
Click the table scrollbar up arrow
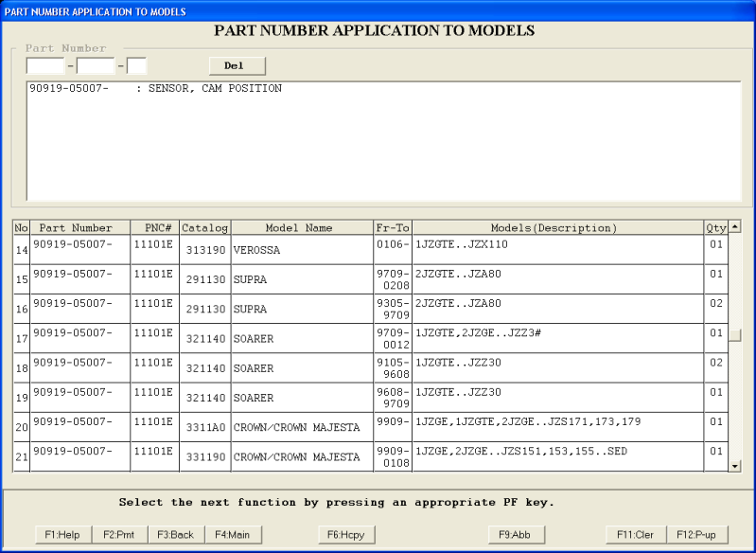pos(735,225)
